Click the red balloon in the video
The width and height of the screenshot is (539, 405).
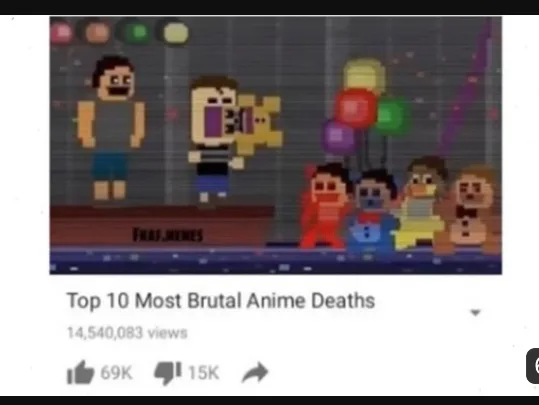[355, 108]
